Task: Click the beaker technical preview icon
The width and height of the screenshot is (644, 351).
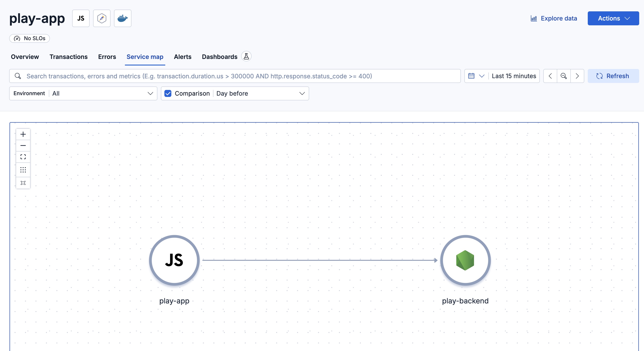Action: (246, 56)
